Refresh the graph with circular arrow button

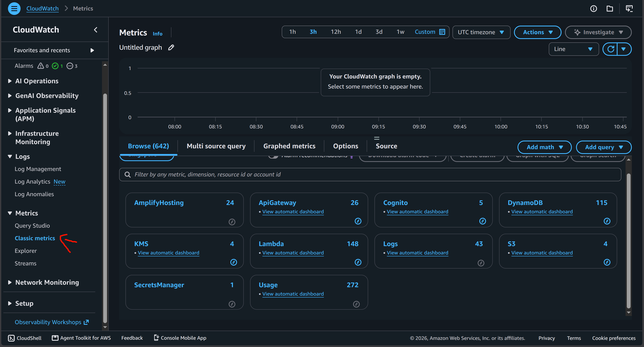[x=610, y=49]
